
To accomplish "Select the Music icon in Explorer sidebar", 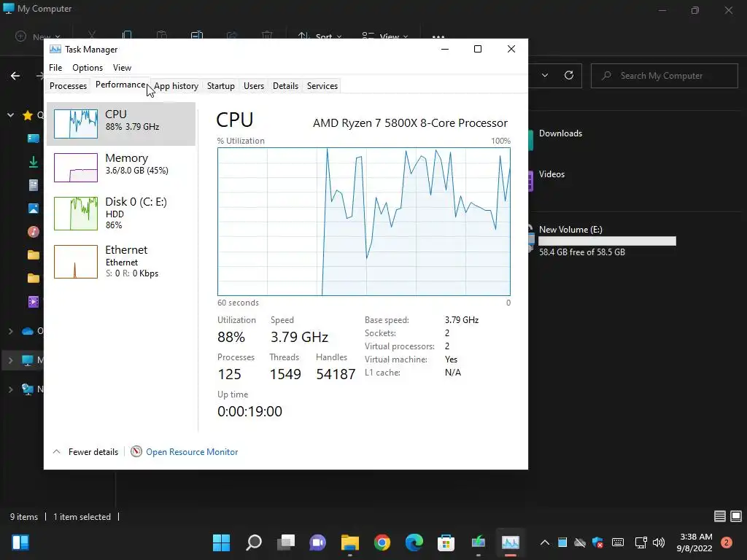I will 34,232.
